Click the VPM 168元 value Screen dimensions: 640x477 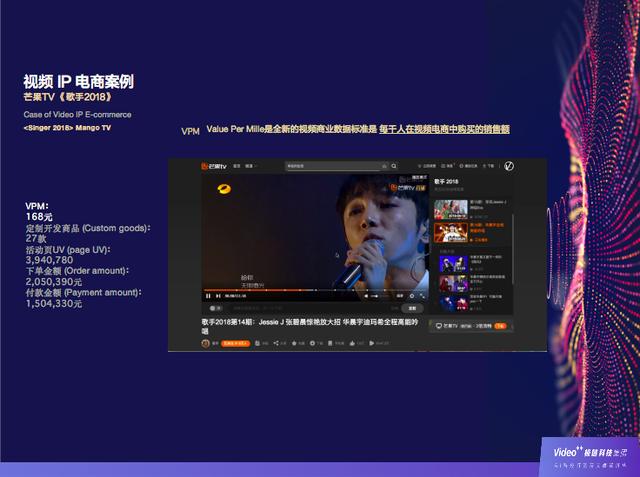[39, 217]
